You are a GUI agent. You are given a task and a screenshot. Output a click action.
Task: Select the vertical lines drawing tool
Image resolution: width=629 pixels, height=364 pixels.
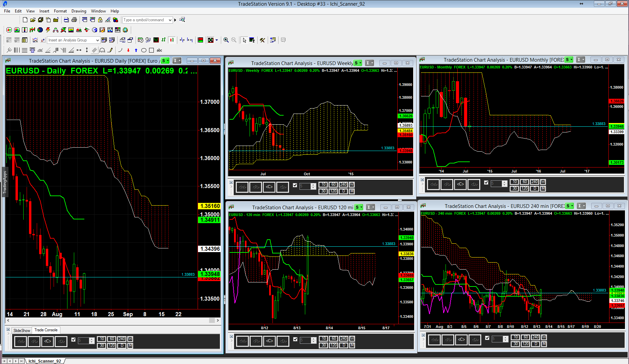pos(17,50)
